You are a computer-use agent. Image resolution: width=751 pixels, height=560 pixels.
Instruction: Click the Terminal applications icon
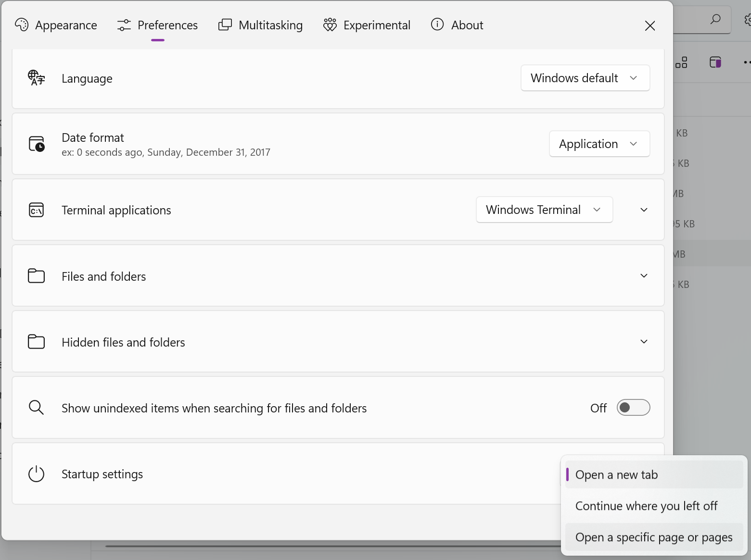[36, 210]
